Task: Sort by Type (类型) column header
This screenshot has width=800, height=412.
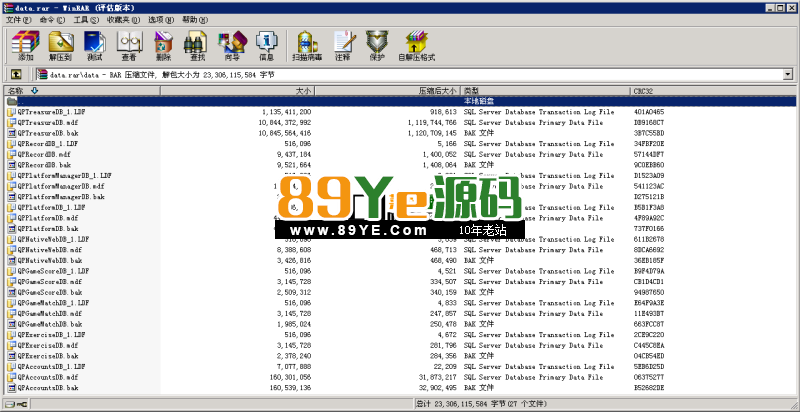Action: click(x=545, y=91)
